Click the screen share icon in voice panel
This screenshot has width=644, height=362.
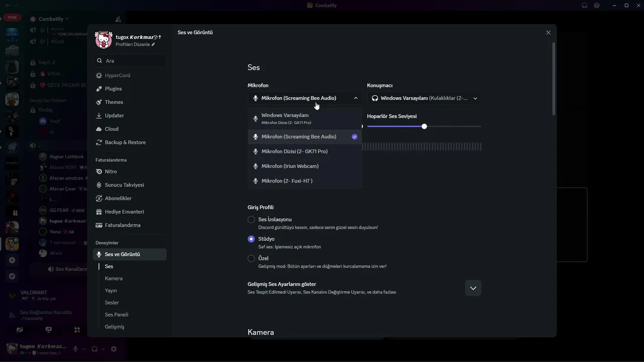pyautogui.click(x=48, y=330)
